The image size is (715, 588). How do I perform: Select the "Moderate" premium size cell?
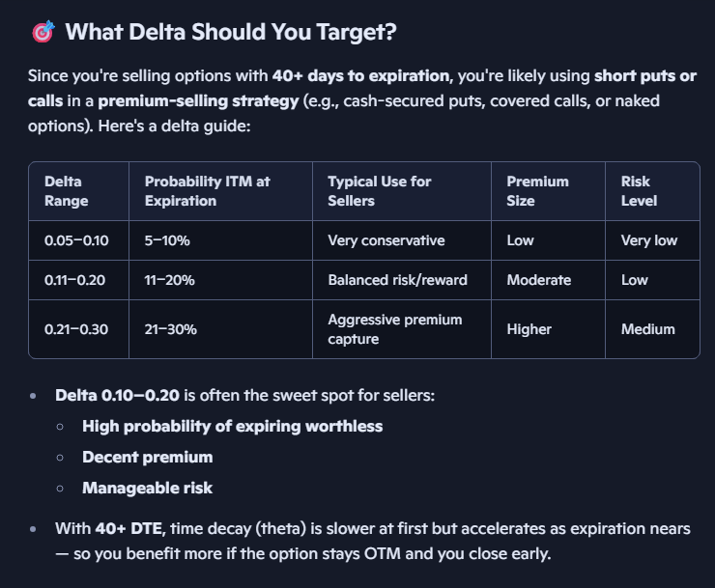pos(539,280)
